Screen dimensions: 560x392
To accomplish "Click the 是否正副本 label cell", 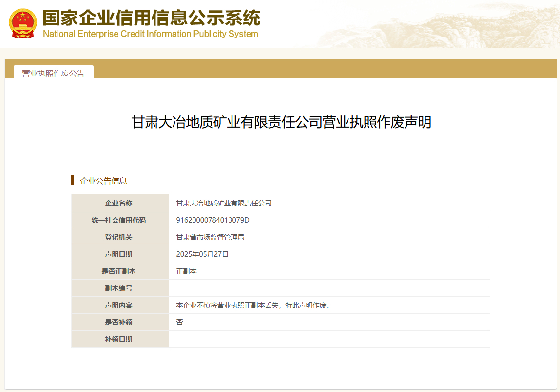I will [x=120, y=271].
